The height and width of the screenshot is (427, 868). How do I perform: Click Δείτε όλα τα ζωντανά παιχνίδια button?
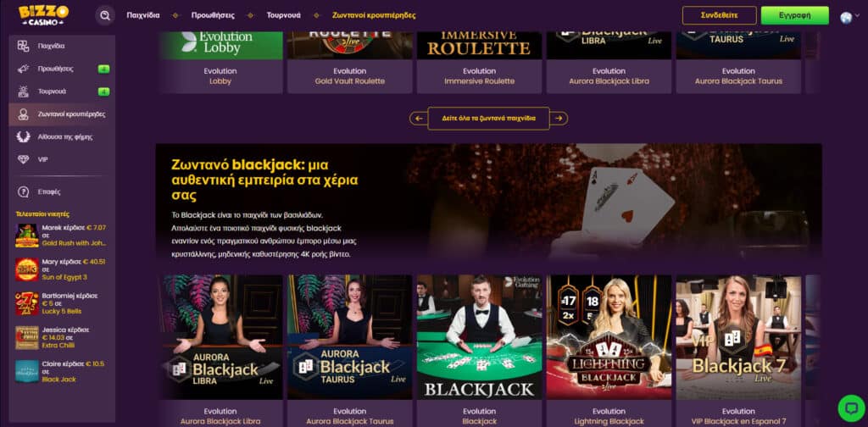coord(489,119)
